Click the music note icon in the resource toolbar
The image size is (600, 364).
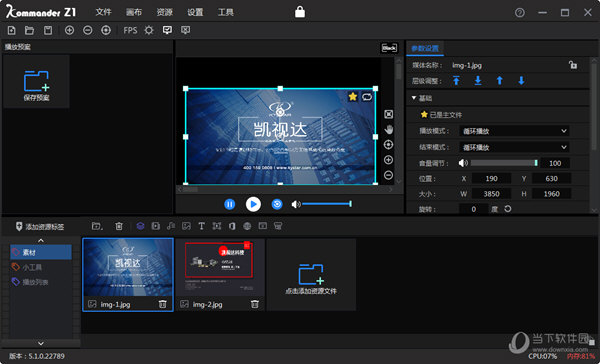(171, 226)
